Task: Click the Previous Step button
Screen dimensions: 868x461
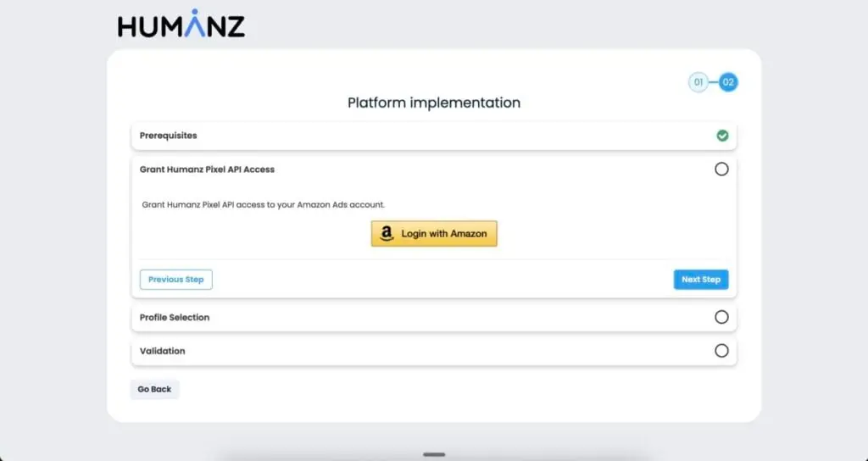Action: (176, 280)
